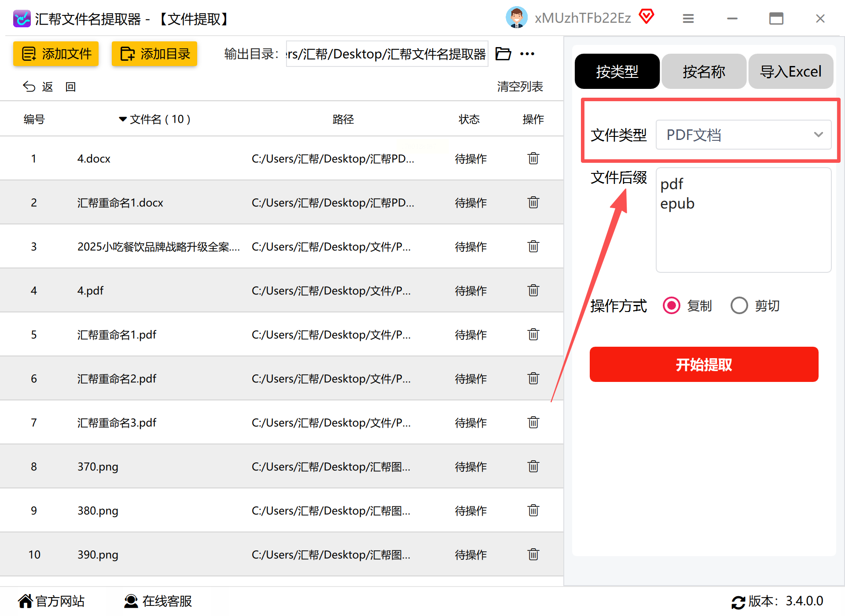Click the 添加文件 button
Viewport: 845px width, 616px height.
tap(56, 54)
